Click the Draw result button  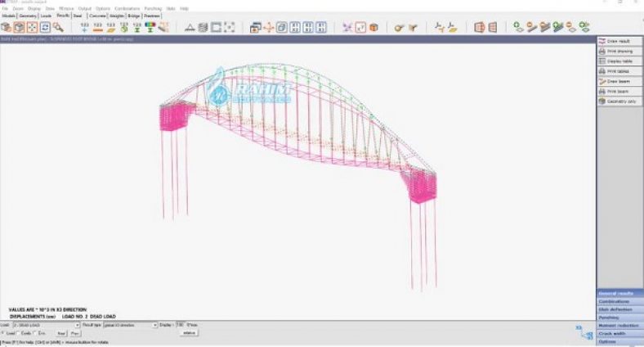click(619, 41)
